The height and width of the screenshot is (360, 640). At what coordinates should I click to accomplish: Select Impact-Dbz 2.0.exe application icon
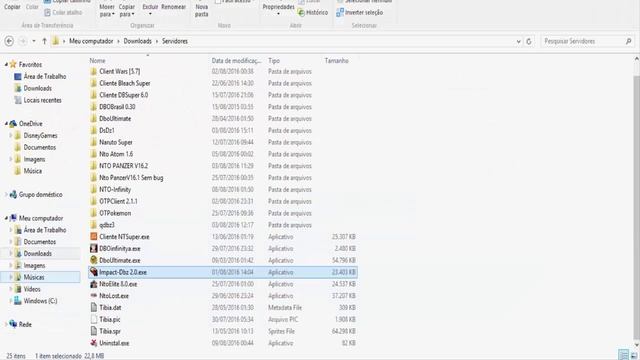click(93, 272)
